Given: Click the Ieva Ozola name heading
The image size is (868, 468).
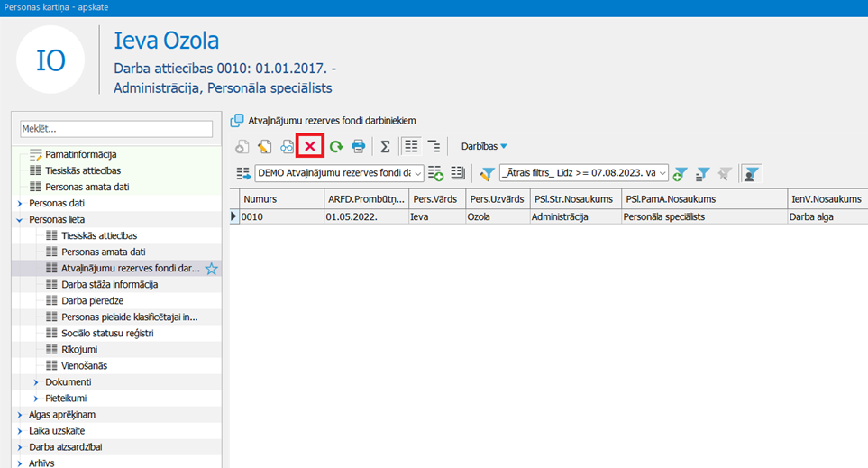Looking at the screenshot, I should (167, 41).
